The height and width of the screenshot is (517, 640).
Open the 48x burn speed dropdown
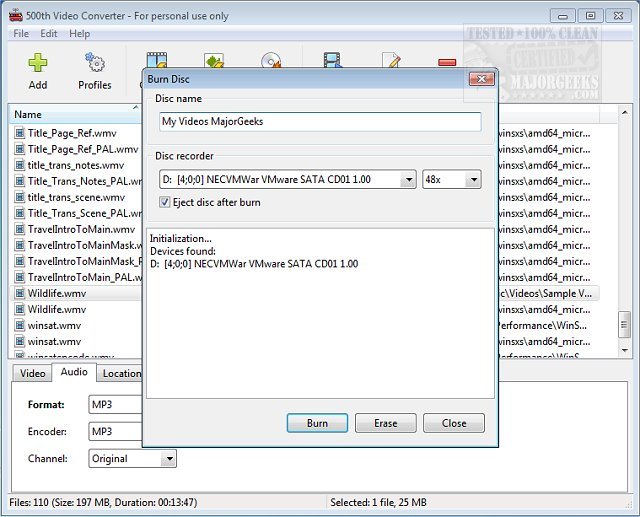(x=473, y=180)
